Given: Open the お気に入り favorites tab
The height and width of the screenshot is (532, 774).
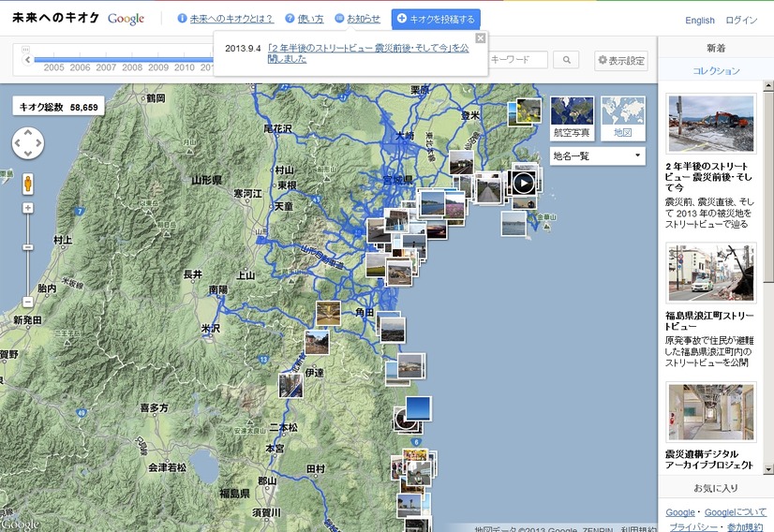Looking at the screenshot, I should point(716,488).
